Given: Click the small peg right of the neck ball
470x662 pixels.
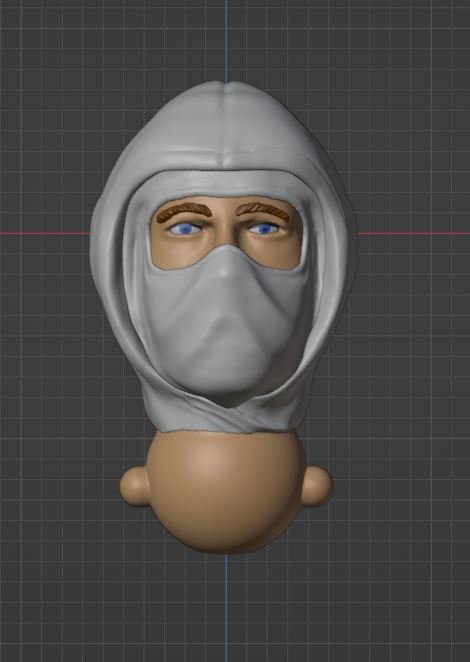Looking at the screenshot, I should click(317, 486).
